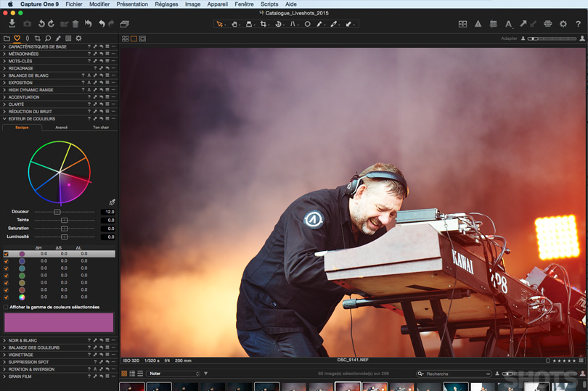Open Preferences gear icon in top toolbar
Screen dimensions: 588x391
click(563, 24)
